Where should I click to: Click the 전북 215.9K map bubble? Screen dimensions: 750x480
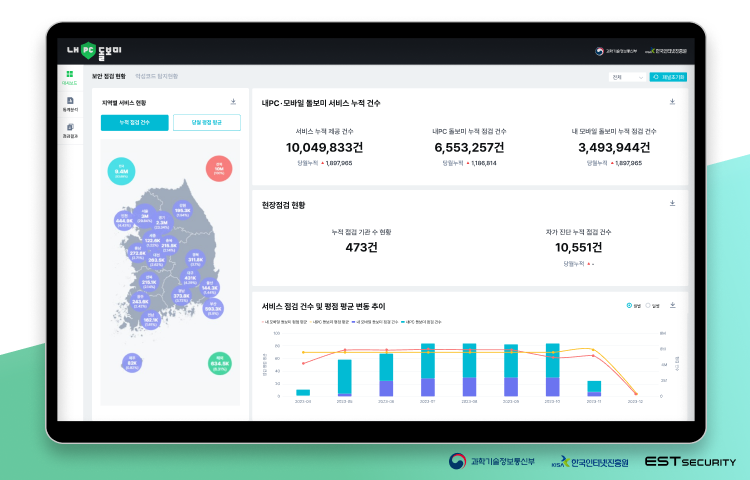tap(149, 282)
